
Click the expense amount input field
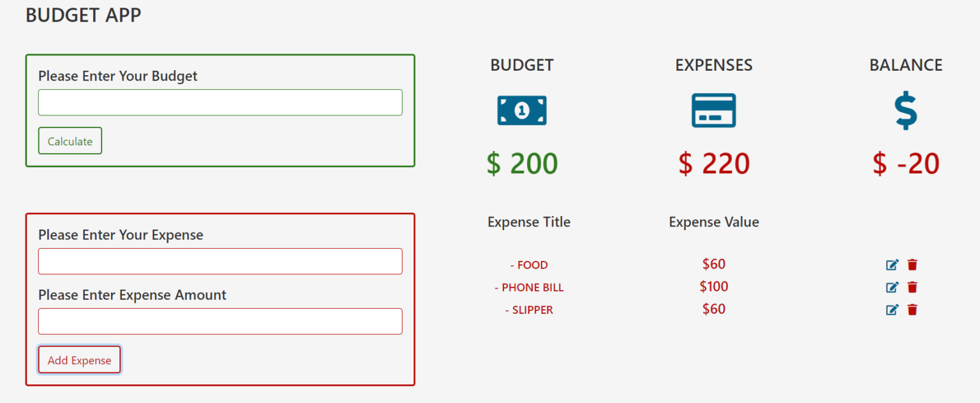tap(220, 321)
